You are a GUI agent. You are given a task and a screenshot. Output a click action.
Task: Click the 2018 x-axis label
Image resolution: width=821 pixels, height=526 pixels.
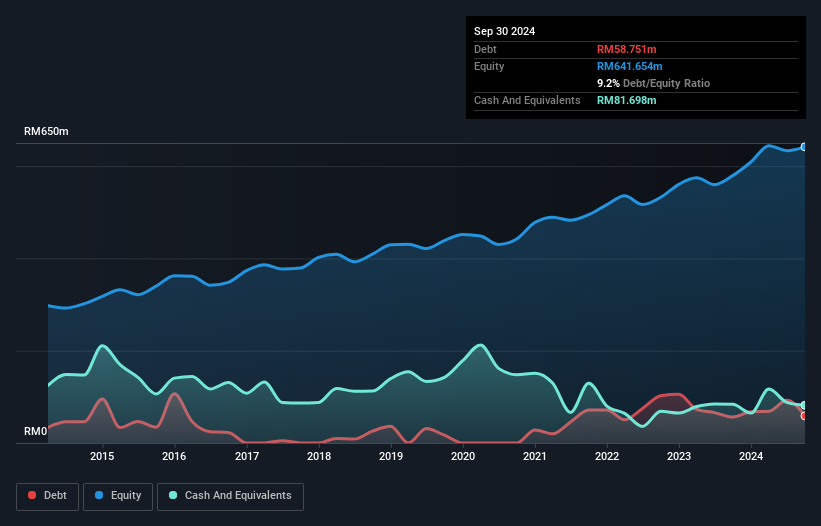click(x=319, y=456)
